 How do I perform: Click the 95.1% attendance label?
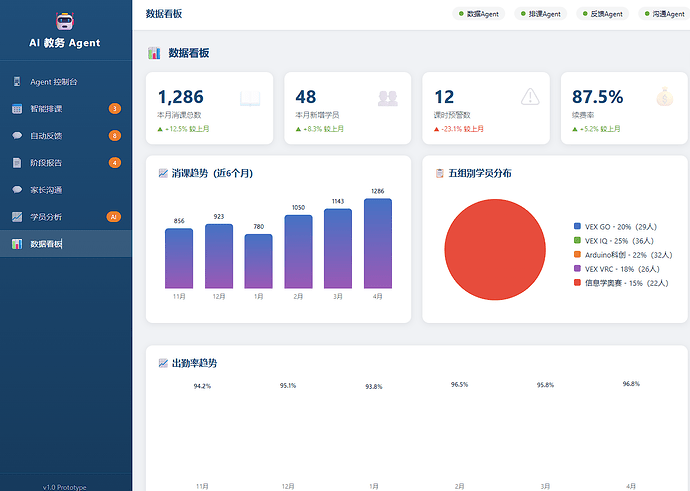click(x=288, y=385)
